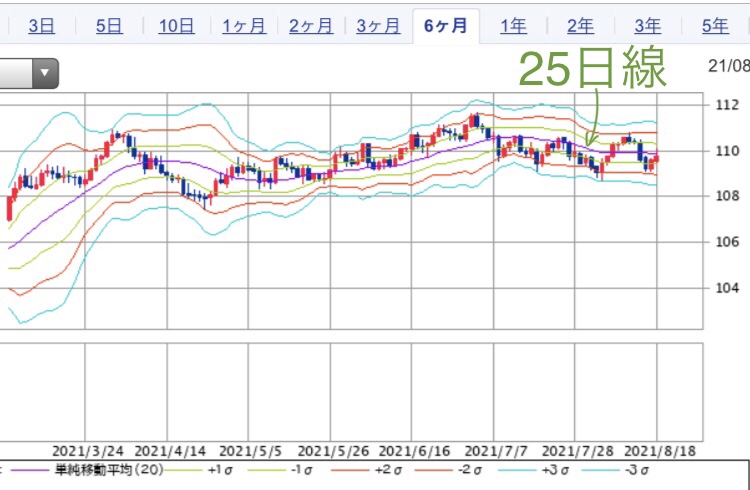Click the active 6ヶ月 tab
This screenshot has width=750, height=490.
point(446,26)
